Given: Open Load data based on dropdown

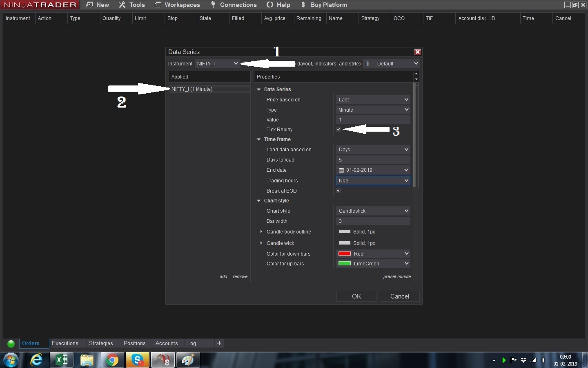Looking at the screenshot, I should coord(373,150).
